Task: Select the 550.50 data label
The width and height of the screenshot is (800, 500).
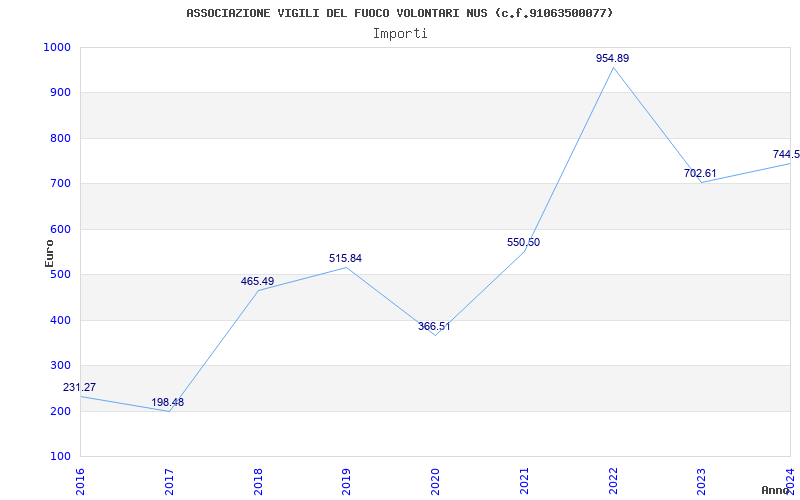Action: click(523, 242)
